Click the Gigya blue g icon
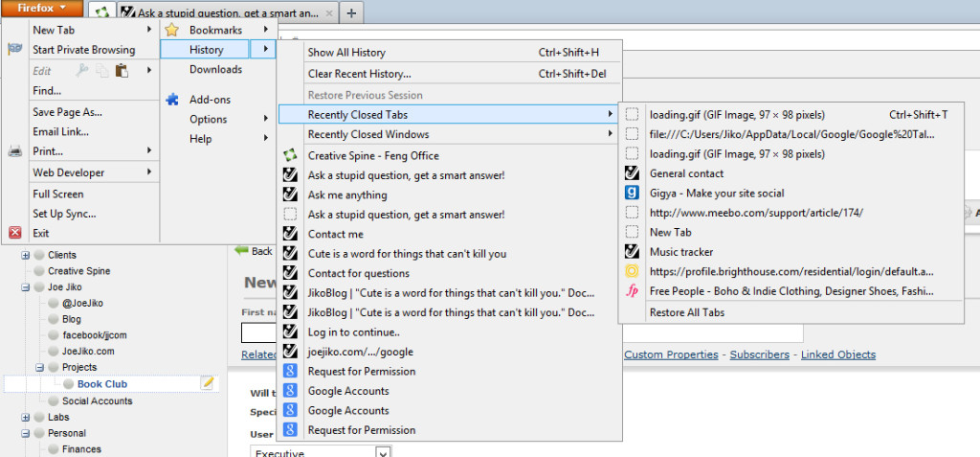 click(632, 193)
